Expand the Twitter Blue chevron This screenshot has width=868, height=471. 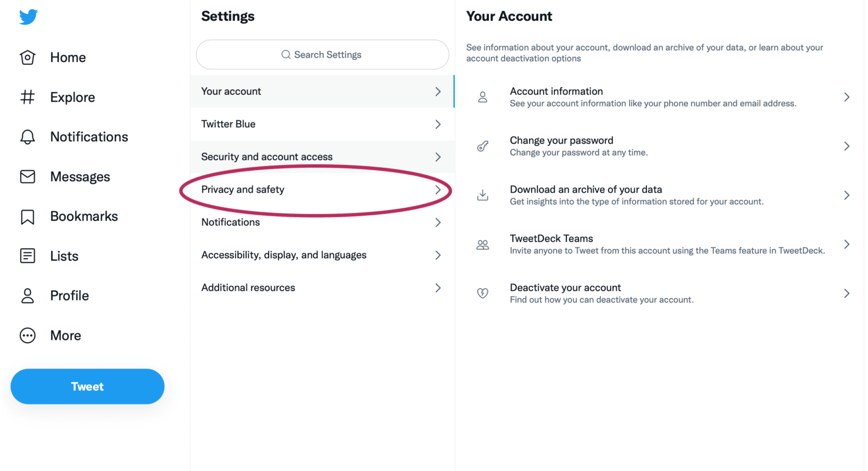[x=438, y=124]
